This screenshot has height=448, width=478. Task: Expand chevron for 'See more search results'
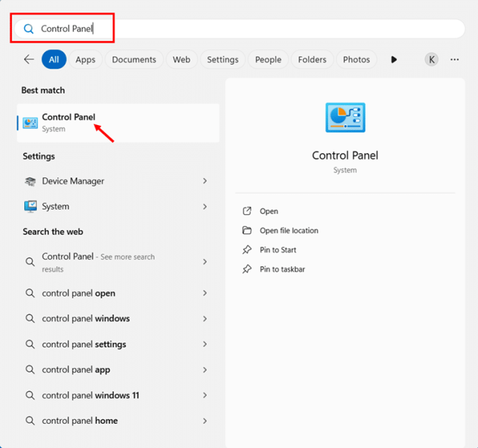(x=205, y=262)
